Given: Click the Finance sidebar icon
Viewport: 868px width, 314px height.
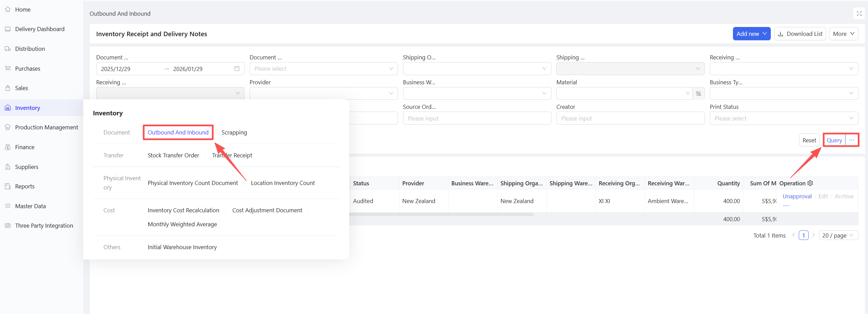Looking at the screenshot, I should 8,147.
